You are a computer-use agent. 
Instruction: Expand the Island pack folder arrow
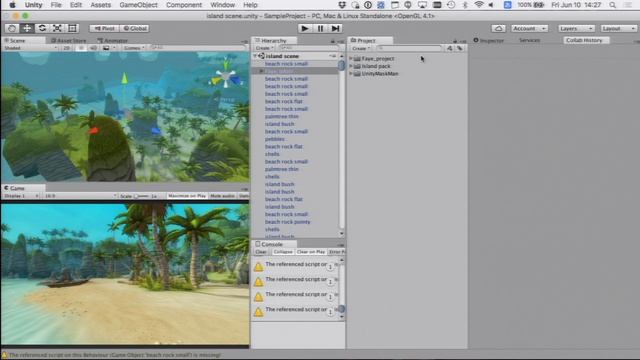(351, 66)
